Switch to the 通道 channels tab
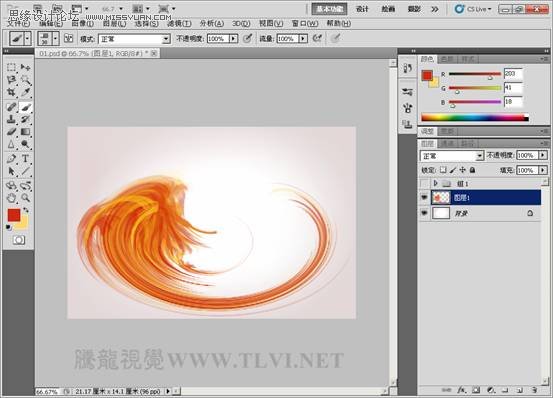This screenshot has width=553, height=398. pos(447,143)
